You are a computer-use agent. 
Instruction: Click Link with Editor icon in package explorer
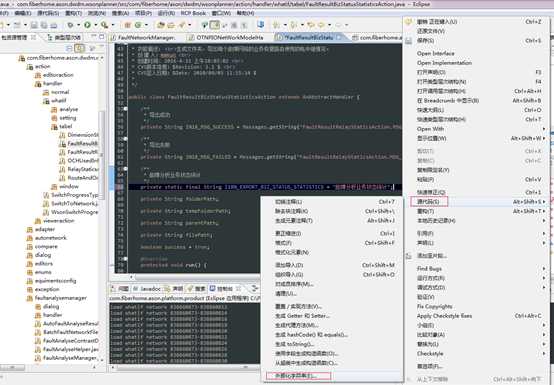pyautogui.click(x=80, y=48)
